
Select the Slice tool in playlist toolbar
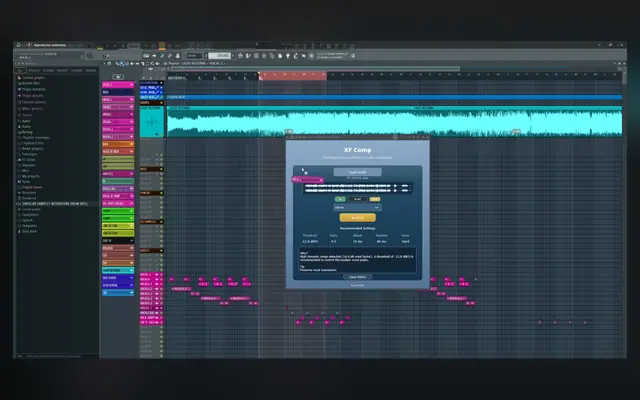click(142, 64)
